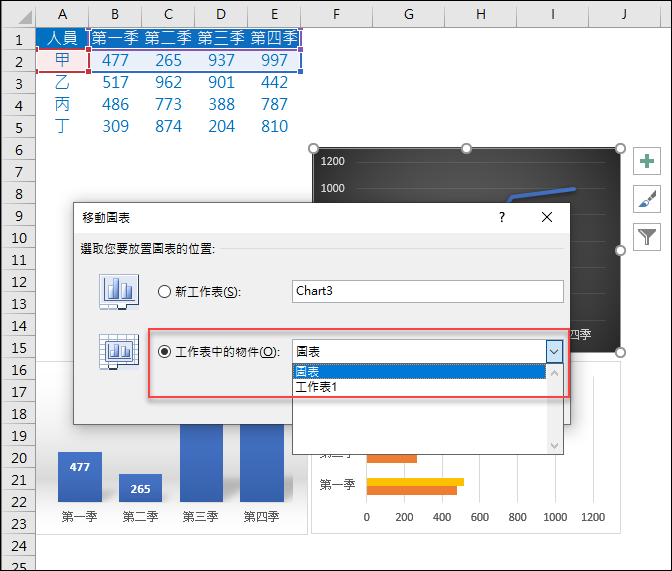The width and height of the screenshot is (672, 571).
Task: Click cell with value 773
Action: click(x=168, y=105)
